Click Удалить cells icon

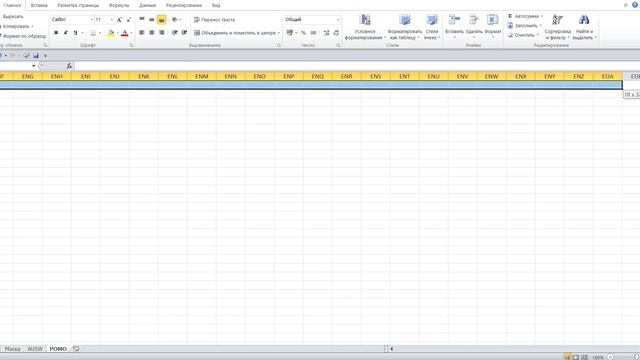click(x=473, y=20)
